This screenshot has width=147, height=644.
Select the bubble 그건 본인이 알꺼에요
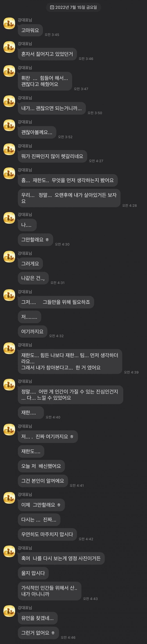pos(43,481)
